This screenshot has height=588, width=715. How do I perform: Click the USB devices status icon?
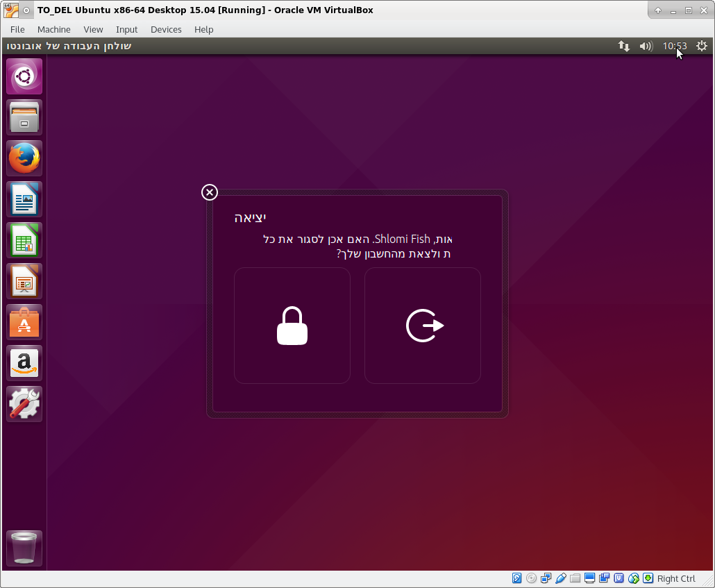point(560,578)
